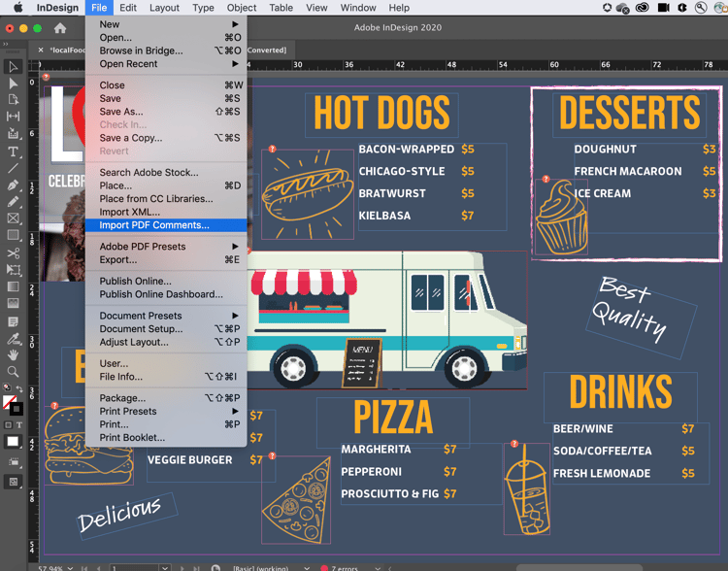Open the Window menu
The width and height of the screenshot is (728, 571).
pos(358,8)
